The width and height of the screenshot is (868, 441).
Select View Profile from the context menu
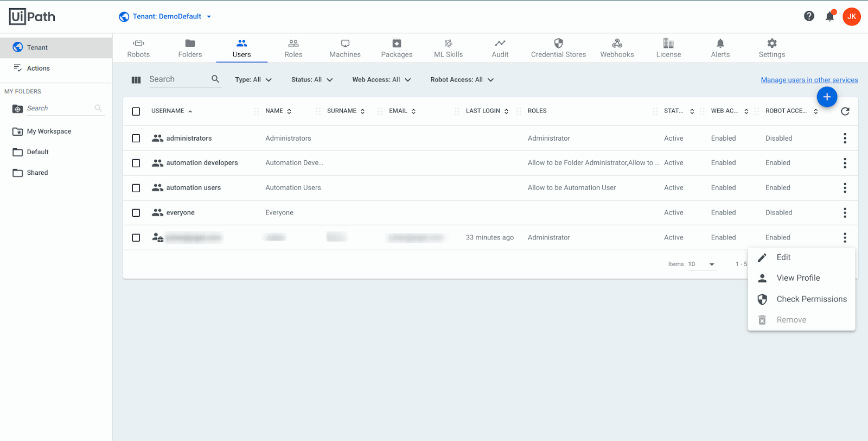(x=801, y=278)
